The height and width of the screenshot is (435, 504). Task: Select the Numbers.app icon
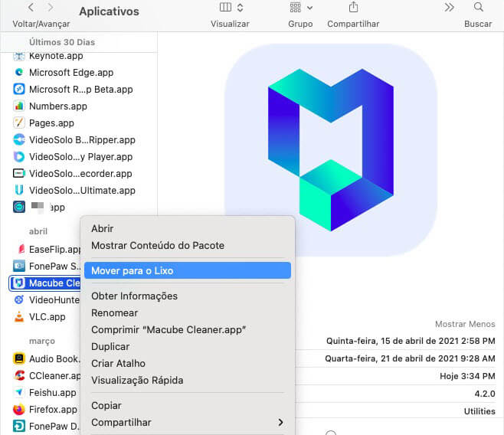(19, 106)
